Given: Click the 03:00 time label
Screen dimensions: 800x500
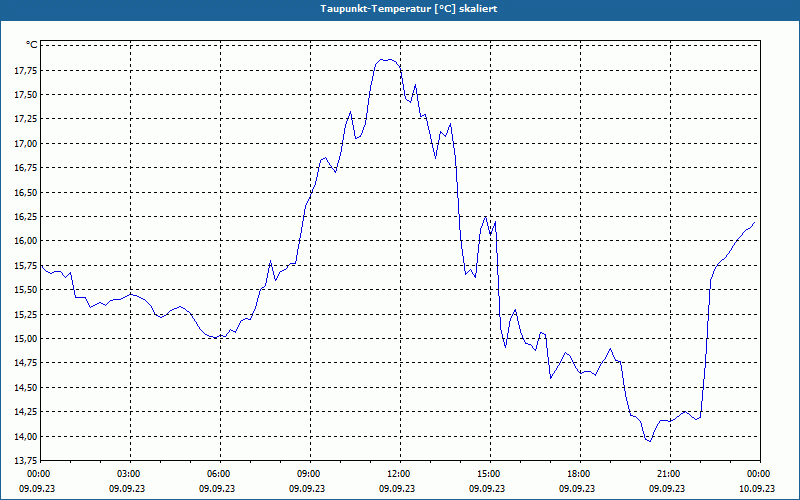Looking at the screenshot, I should [x=127, y=474].
